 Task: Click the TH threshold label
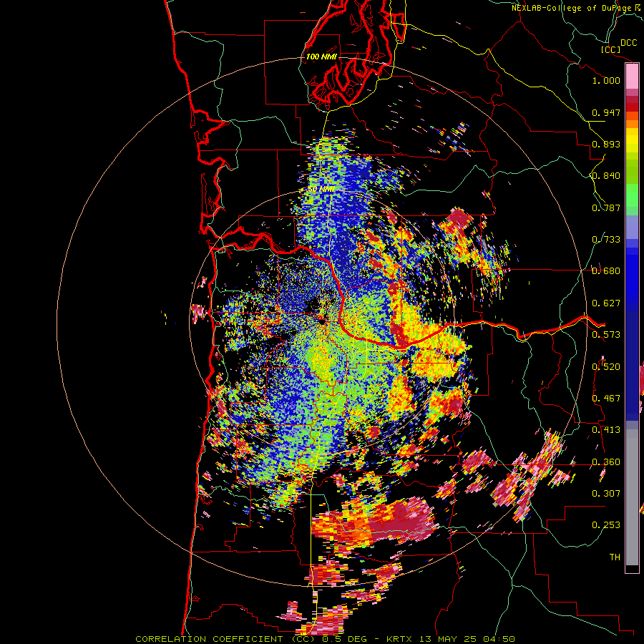pyautogui.click(x=615, y=557)
